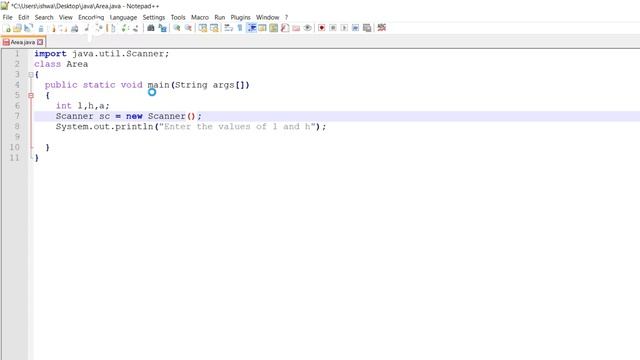
Task: Zoom in using the toolbar magnifier
Action: (x=177, y=28)
